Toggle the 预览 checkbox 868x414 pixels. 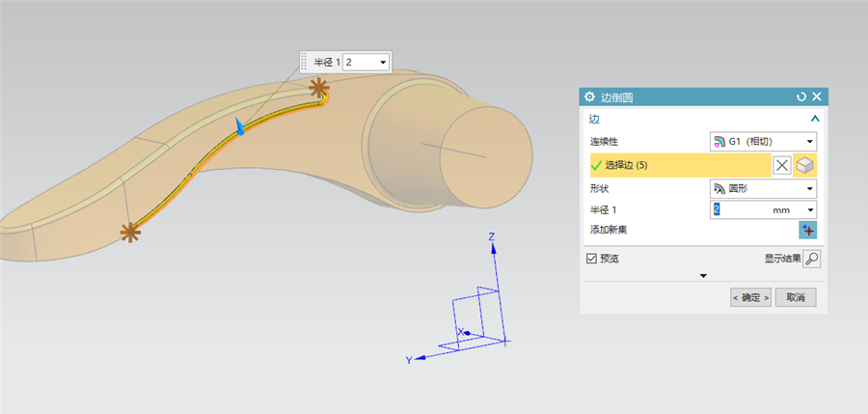click(591, 259)
